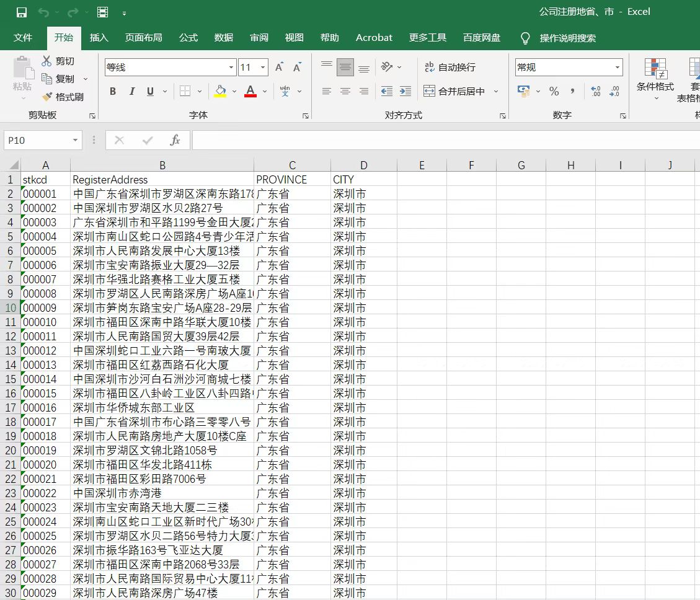Switch to the 公式 (Formulas) tab

[188, 38]
